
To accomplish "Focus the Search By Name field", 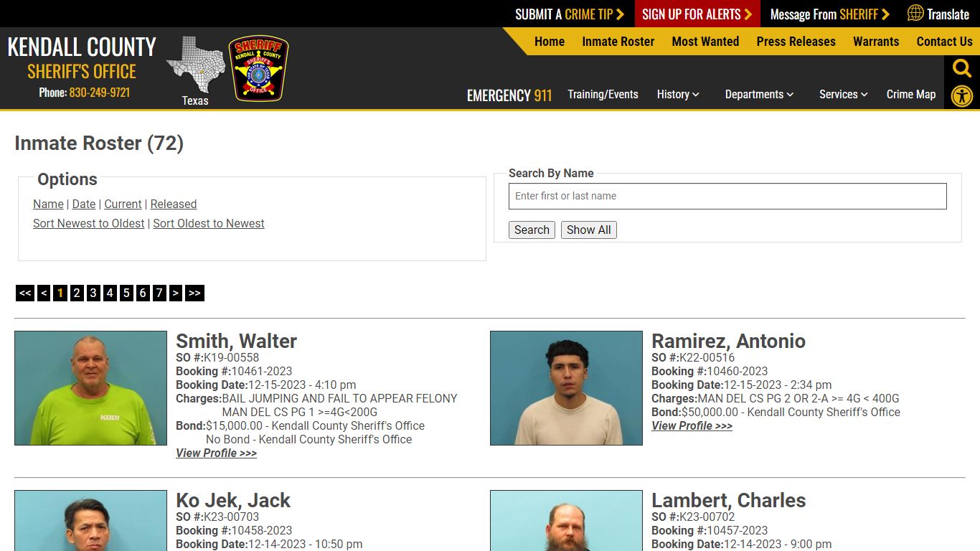I will (x=727, y=196).
